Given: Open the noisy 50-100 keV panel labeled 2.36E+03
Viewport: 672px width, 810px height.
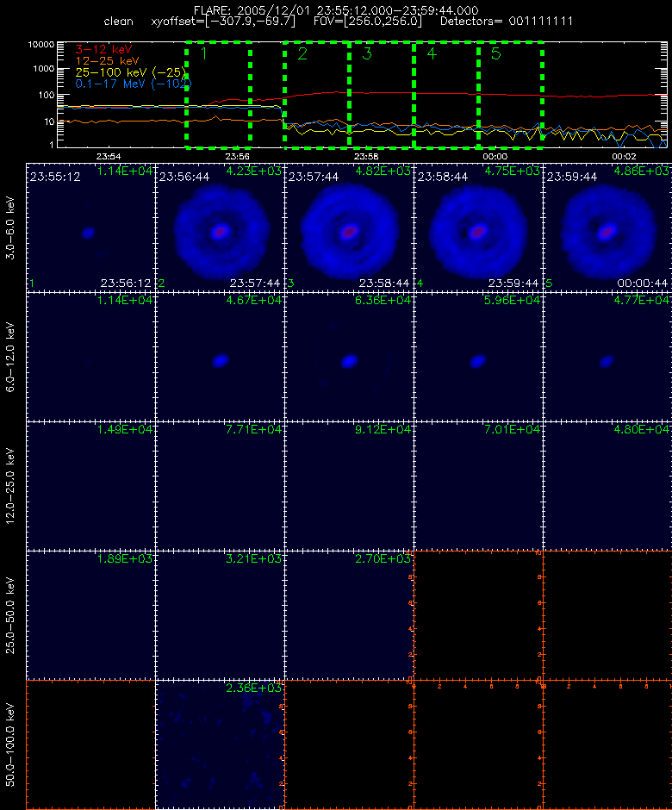Looking at the screenshot, I should (220, 745).
